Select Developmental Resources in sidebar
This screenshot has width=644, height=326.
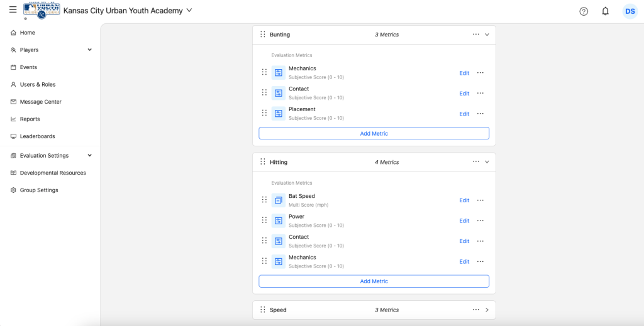point(53,173)
